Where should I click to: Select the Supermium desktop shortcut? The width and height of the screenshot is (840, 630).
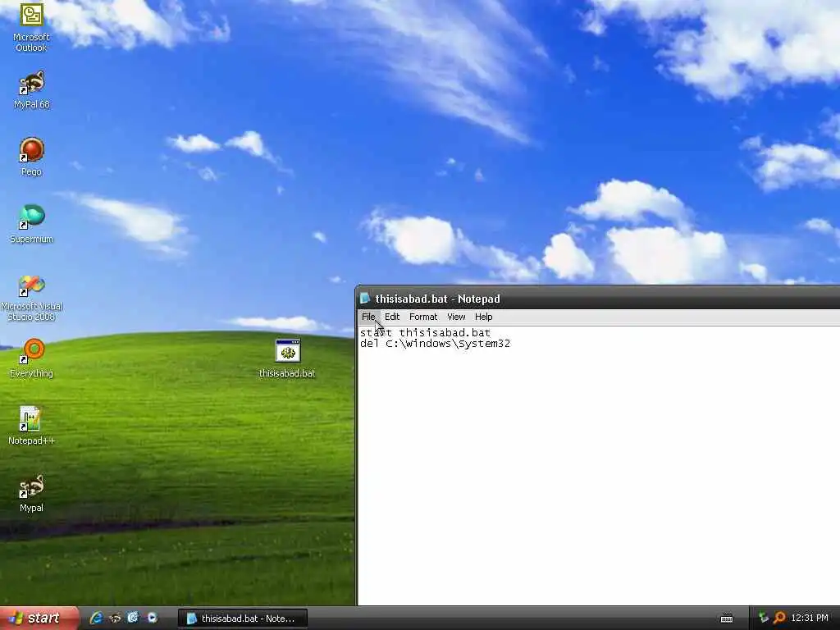pos(31,224)
